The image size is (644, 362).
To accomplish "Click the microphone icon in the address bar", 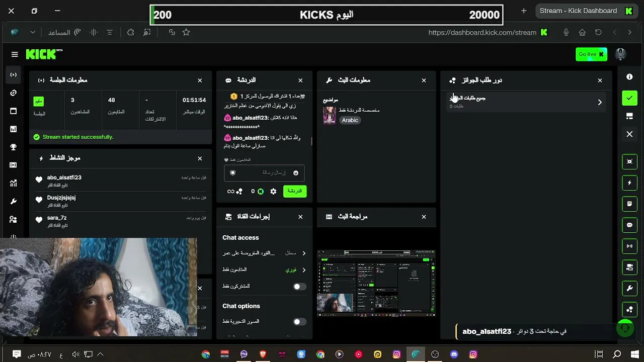I will click(566, 32).
